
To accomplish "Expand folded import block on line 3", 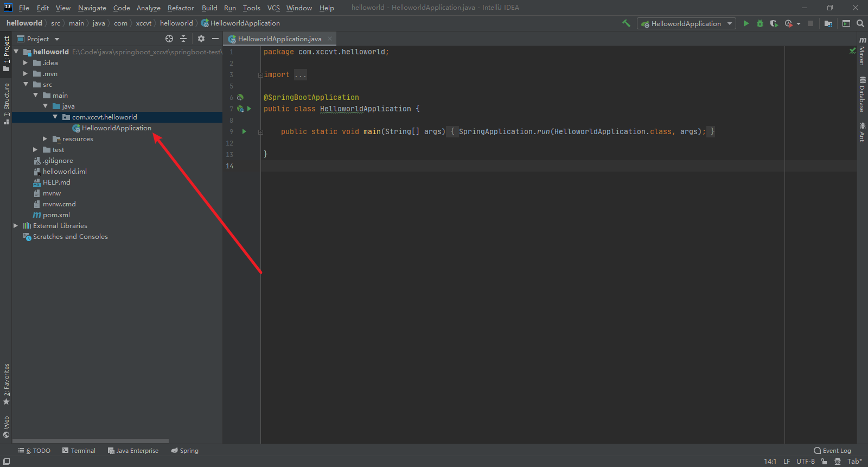I will click(260, 75).
